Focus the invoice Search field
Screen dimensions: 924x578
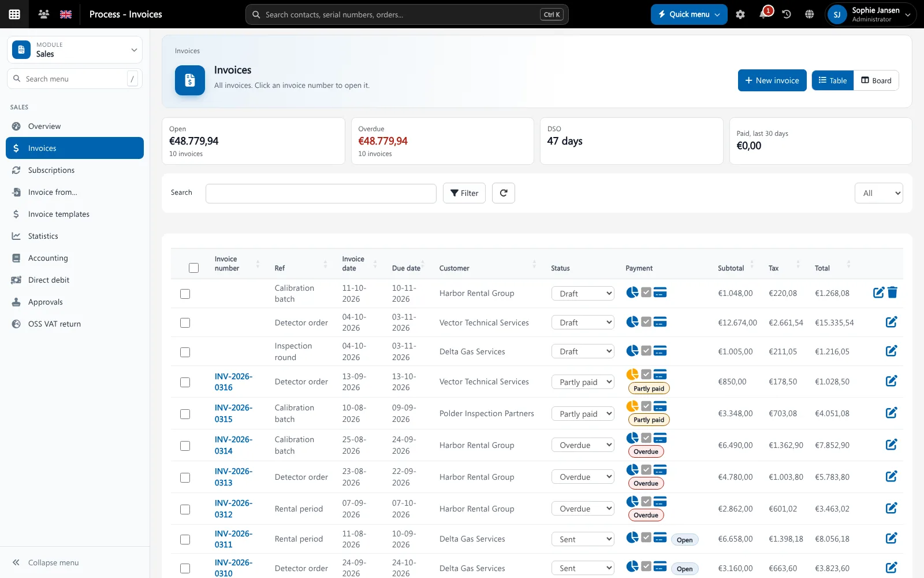[321, 194]
